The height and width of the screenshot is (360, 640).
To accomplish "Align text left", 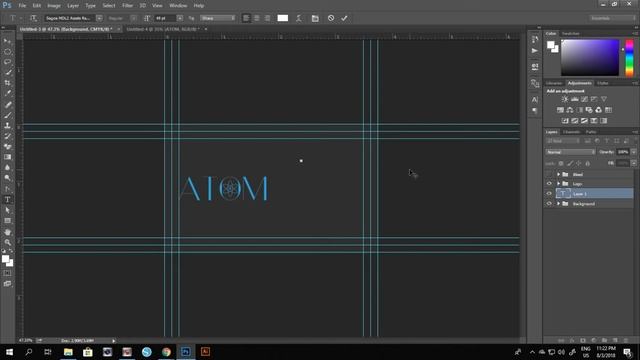I will [x=246, y=18].
